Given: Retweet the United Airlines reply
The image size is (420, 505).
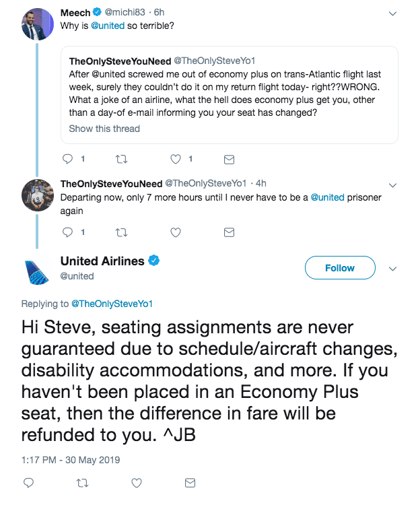Looking at the screenshot, I should 82,483.
